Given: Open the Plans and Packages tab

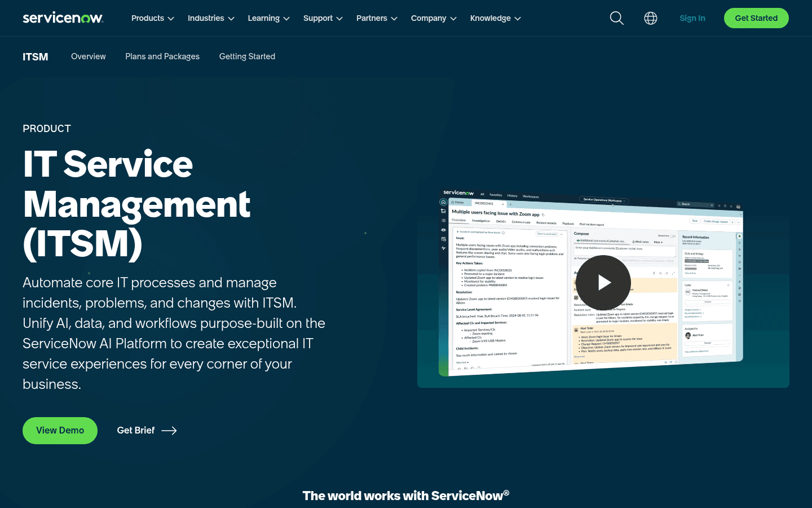Looking at the screenshot, I should [x=162, y=56].
